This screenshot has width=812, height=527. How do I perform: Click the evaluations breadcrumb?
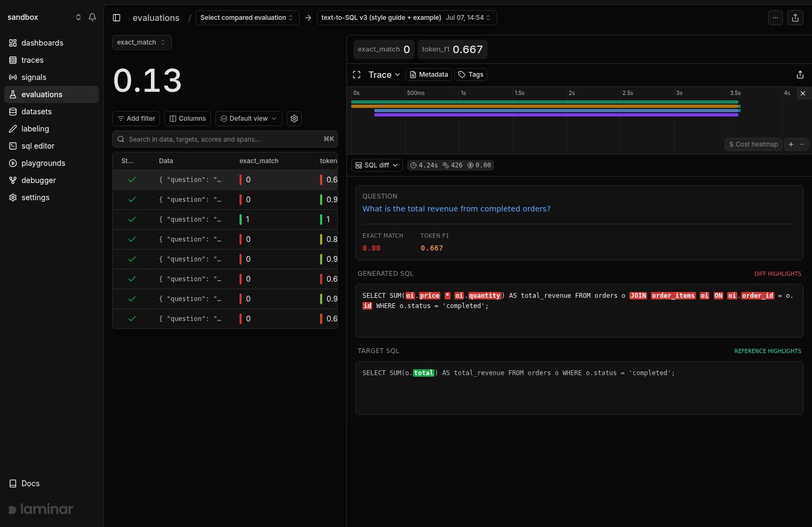click(156, 18)
